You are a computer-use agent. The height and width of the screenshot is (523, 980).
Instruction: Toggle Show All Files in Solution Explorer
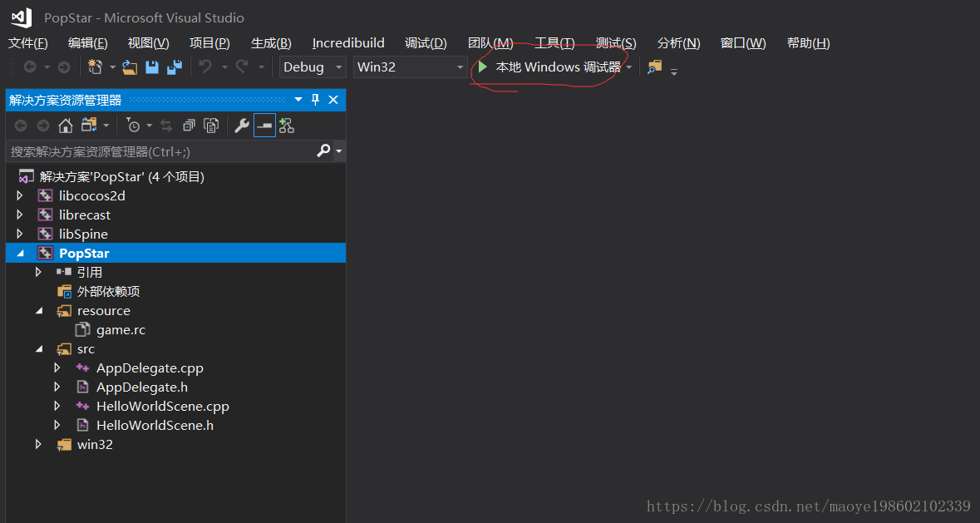(211, 126)
